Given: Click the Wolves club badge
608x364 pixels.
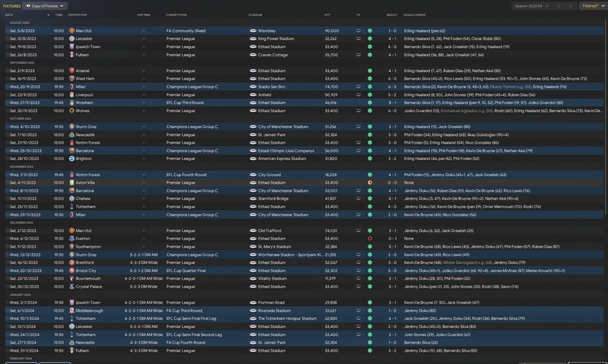Looking at the screenshot, I should coord(71,111).
